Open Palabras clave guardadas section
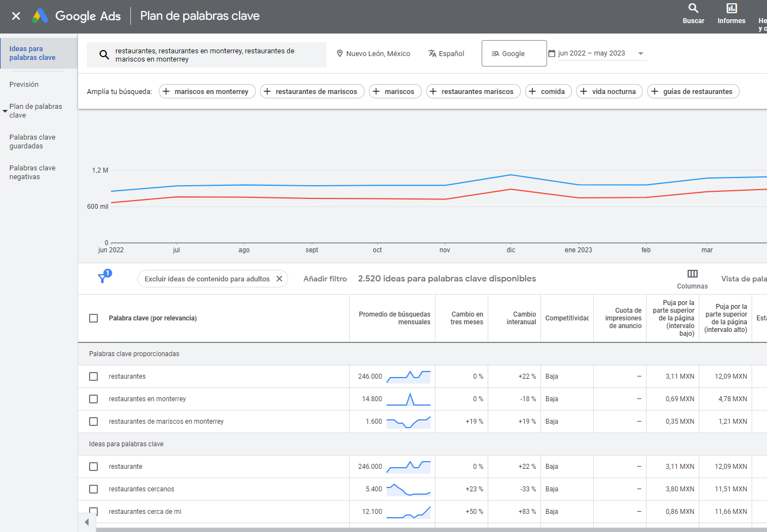Screen dimensions: 767x532 coord(32,142)
